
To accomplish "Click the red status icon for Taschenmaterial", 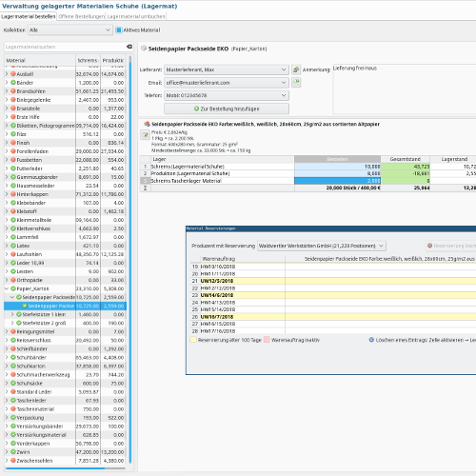I will pos(13,409).
